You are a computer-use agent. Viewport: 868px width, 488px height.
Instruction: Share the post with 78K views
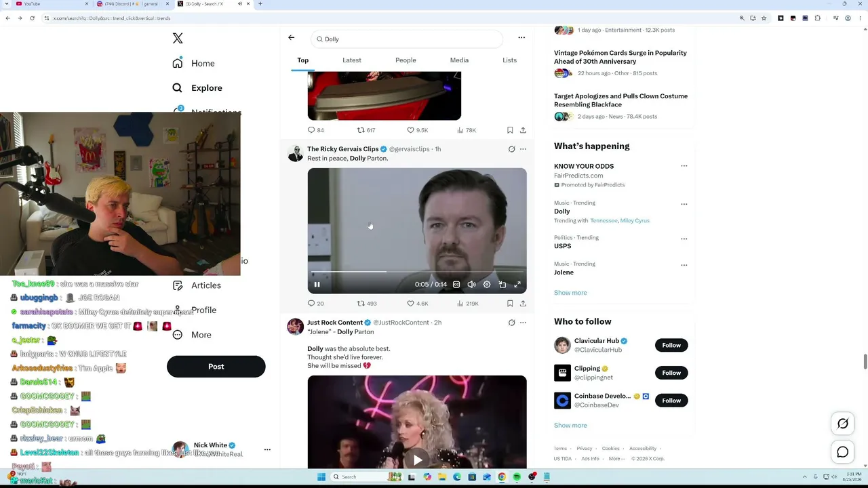click(x=523, y=130)
